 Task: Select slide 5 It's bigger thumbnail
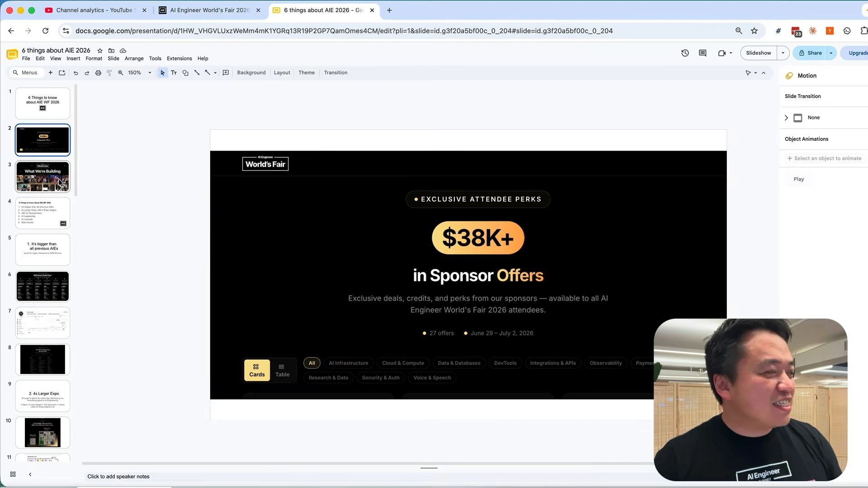[43, 250]
